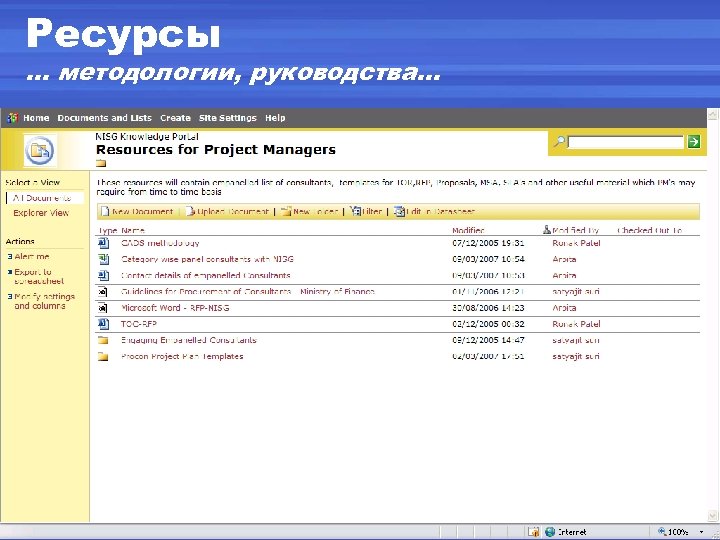Click the Word icon for Contact details
Screen dimensions: 720x540
coord(103,276)
